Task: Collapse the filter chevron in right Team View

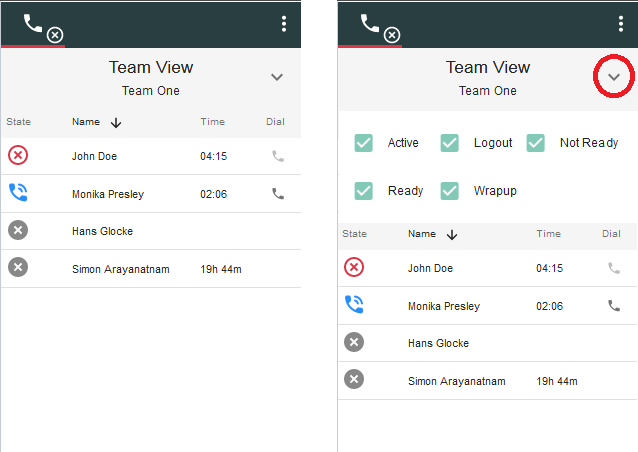Action: pos(614,77)
